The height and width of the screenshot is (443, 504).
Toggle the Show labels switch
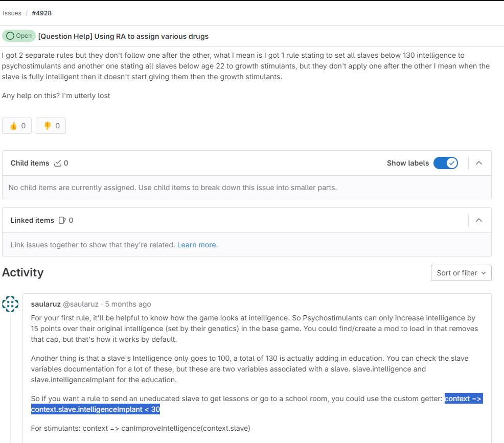click(x=445, y=163)
